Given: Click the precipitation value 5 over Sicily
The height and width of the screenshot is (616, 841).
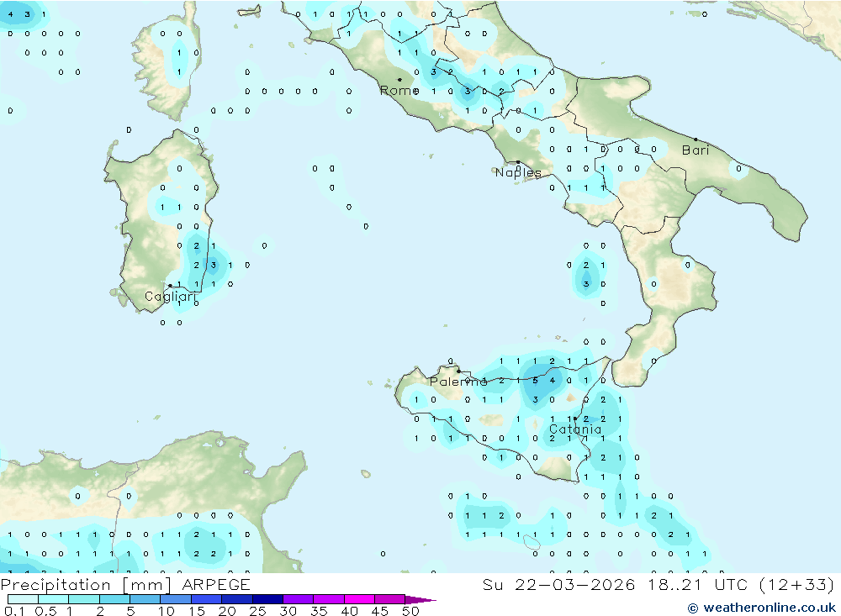Looking at the screenshot, I should [x=535, y=380].
